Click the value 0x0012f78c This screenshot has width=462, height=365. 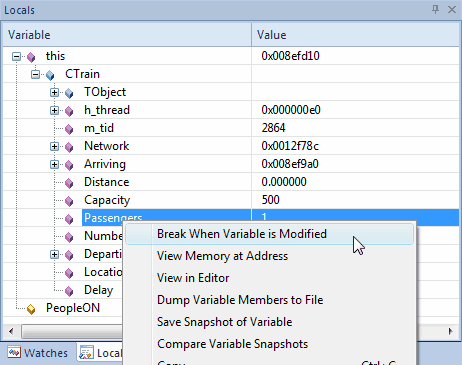[290, 146]
